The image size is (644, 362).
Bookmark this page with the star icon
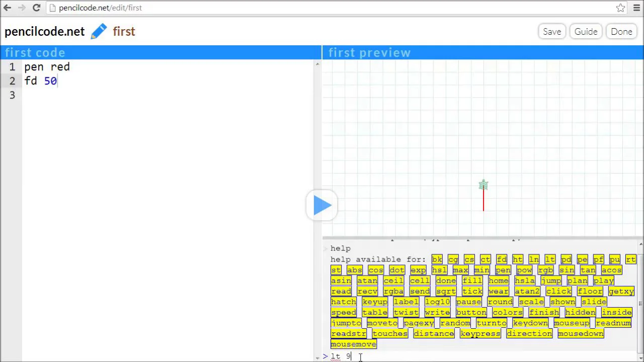(621, 8)
